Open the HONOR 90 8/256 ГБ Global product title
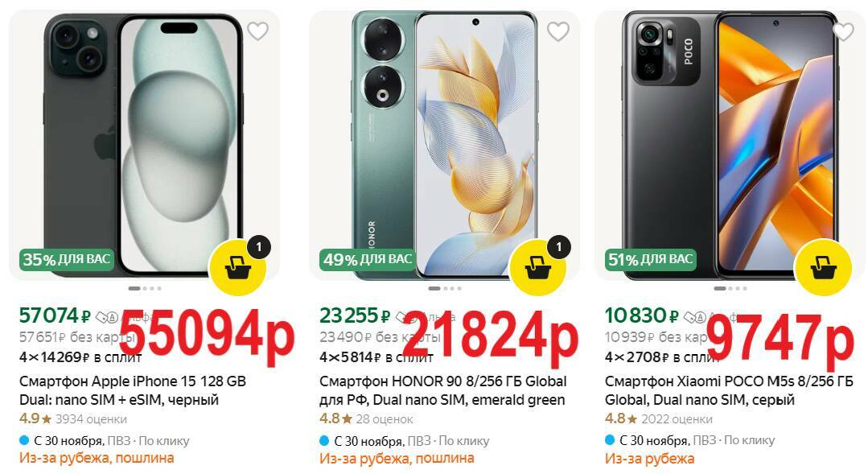This screenshot has width=868, height=474. point(443,390)
